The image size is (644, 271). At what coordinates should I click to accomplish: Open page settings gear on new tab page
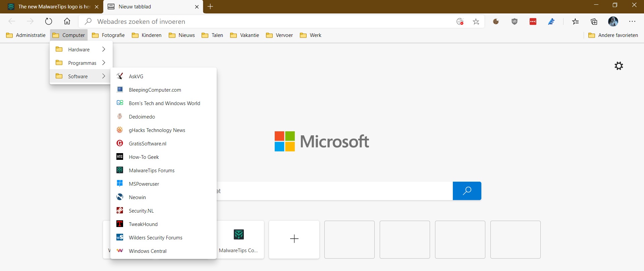tap(619, 66)
